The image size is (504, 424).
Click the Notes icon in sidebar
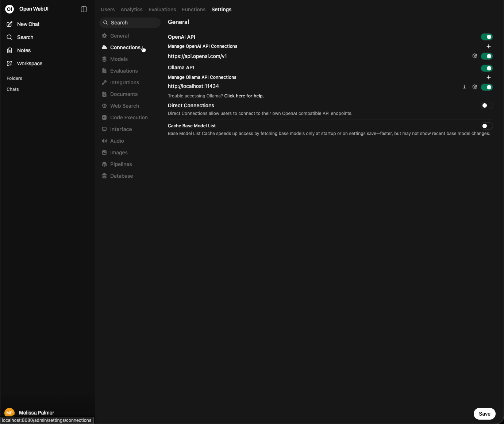(9, 50)
